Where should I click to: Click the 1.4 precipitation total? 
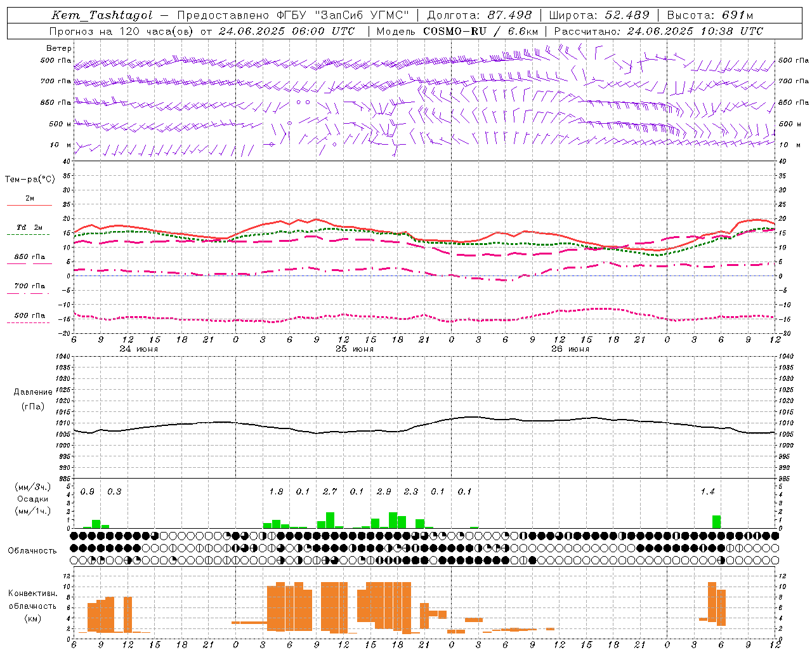click(x=707, y=491)
